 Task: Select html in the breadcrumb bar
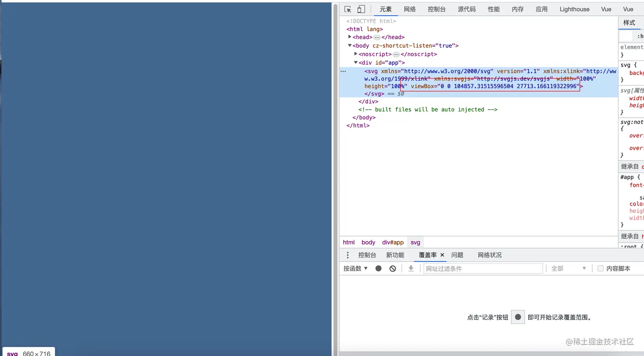pyautogui.click(x=349, y=242)
